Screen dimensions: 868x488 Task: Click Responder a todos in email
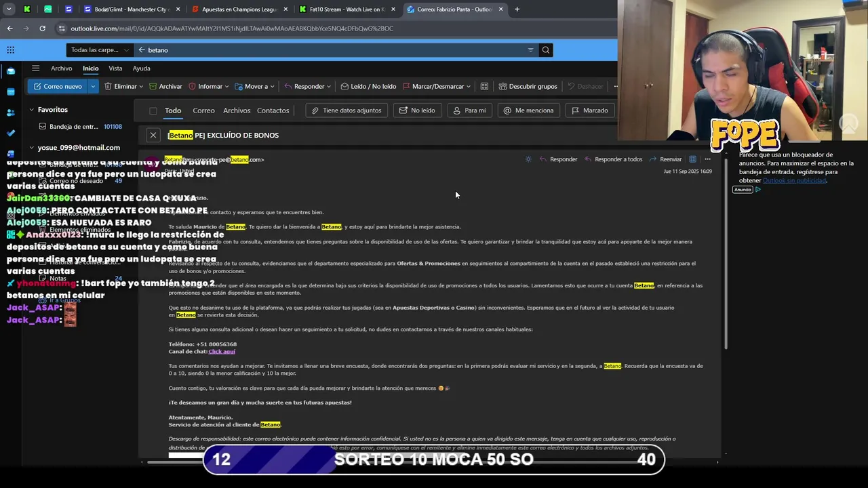612,159
